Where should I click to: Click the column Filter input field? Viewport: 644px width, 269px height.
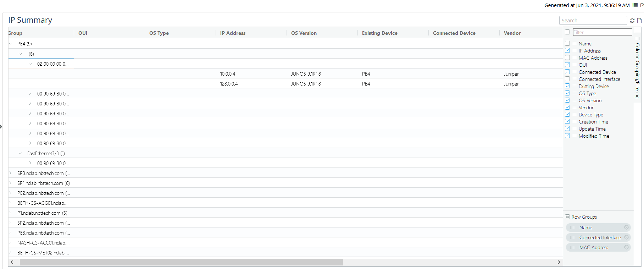(602, 32)
